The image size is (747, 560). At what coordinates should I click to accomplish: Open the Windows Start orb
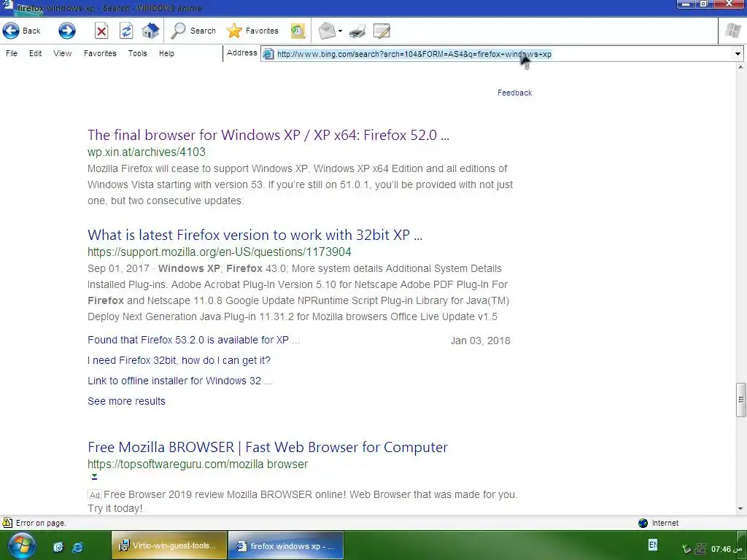click(22, 545)
